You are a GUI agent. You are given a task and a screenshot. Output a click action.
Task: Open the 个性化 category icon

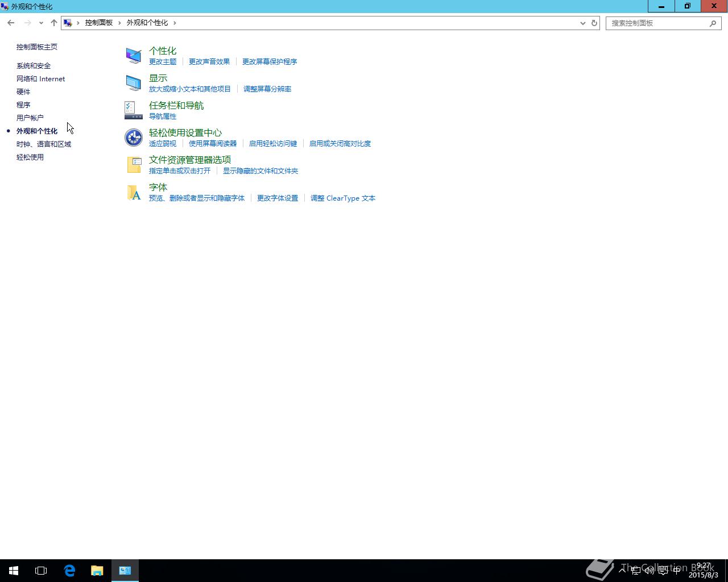tap(134, 56)
